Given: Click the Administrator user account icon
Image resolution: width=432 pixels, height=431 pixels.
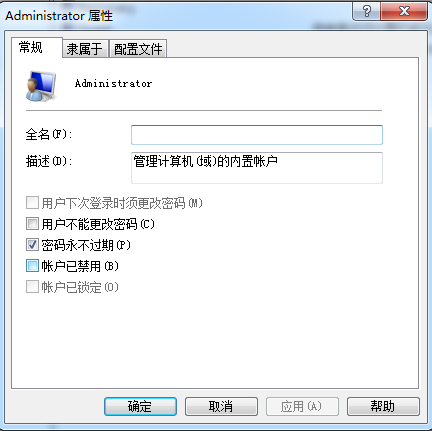Looking at the screenshot, I should click(41, 86).
